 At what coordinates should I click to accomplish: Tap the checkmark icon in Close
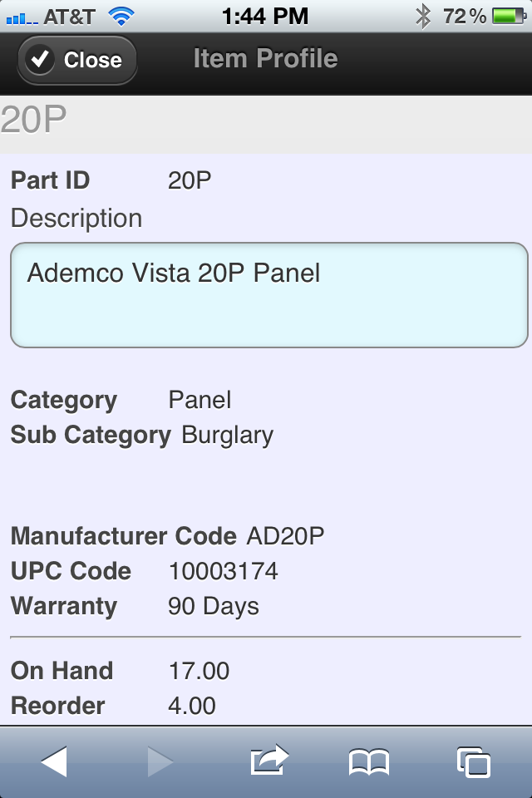point(40,60)
